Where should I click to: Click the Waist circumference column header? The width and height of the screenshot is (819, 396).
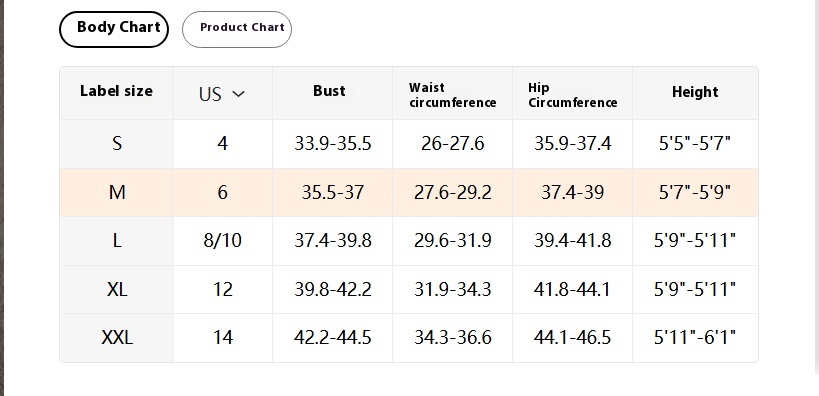pyautogui.click(x=452, y=95)
